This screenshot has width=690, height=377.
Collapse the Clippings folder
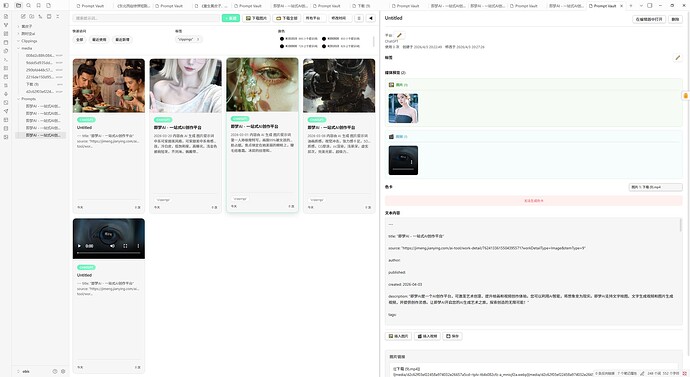(x=29, y=41)
